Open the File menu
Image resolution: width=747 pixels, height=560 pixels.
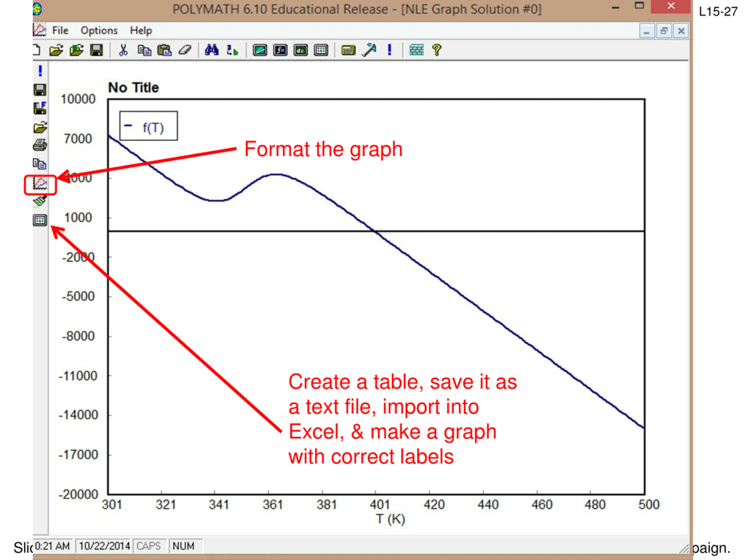(60, 30)
